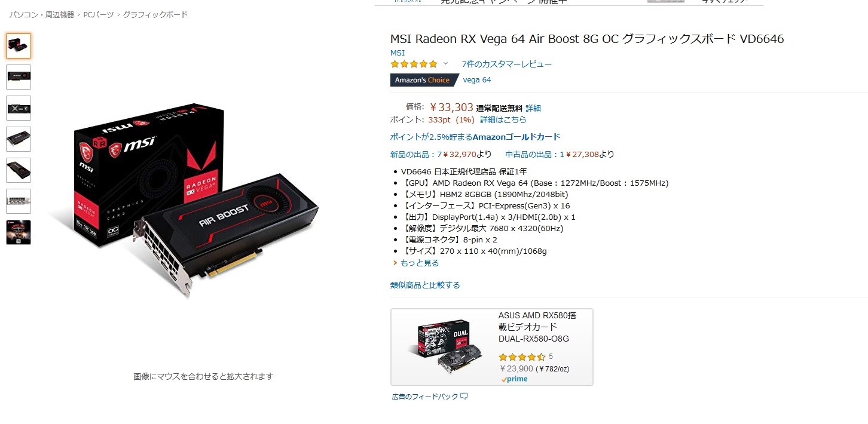
Task: Select the second product thumbnail
Action: tap(19, 77)
